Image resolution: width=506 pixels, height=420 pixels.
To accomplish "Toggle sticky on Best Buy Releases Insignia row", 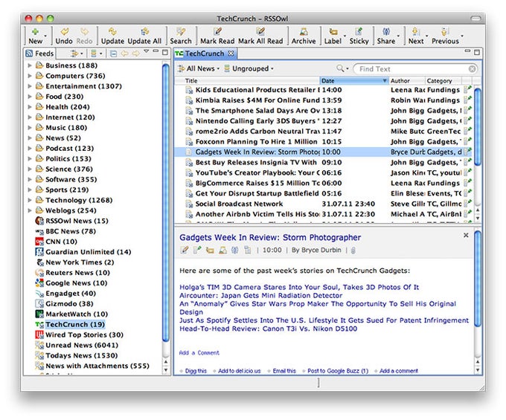I will [x=467, y=162].
